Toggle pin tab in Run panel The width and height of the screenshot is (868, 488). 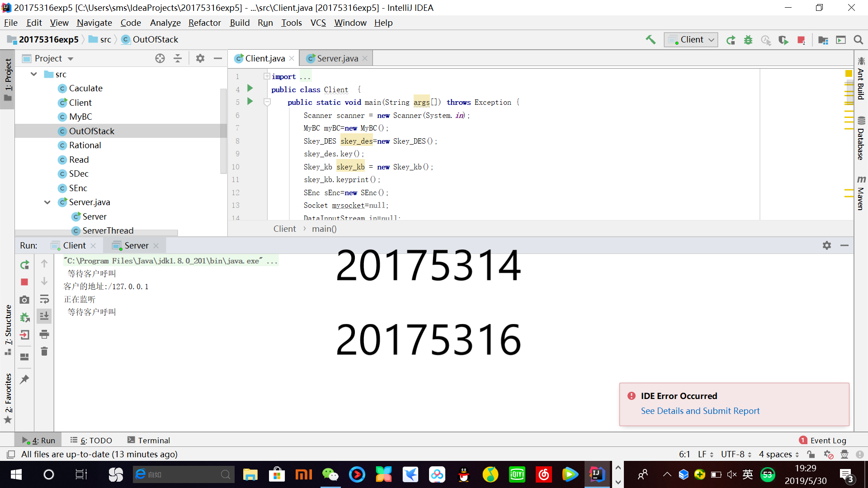tap(24, 380)
